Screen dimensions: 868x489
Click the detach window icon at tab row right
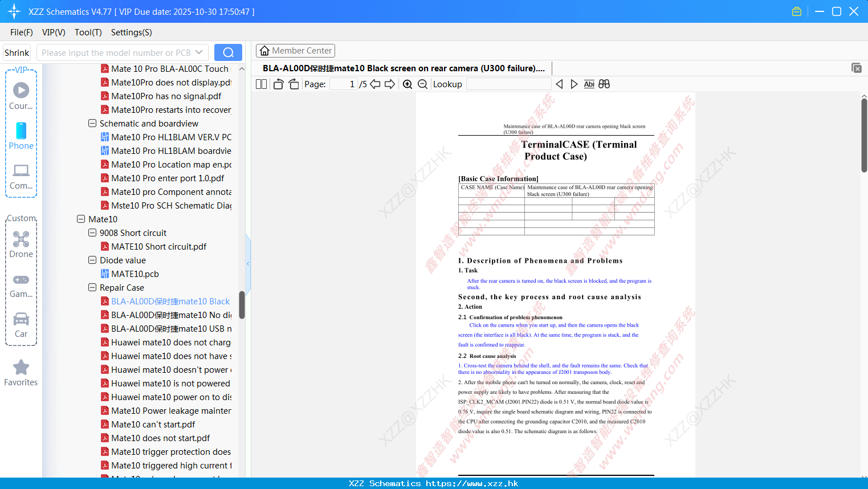857,68
